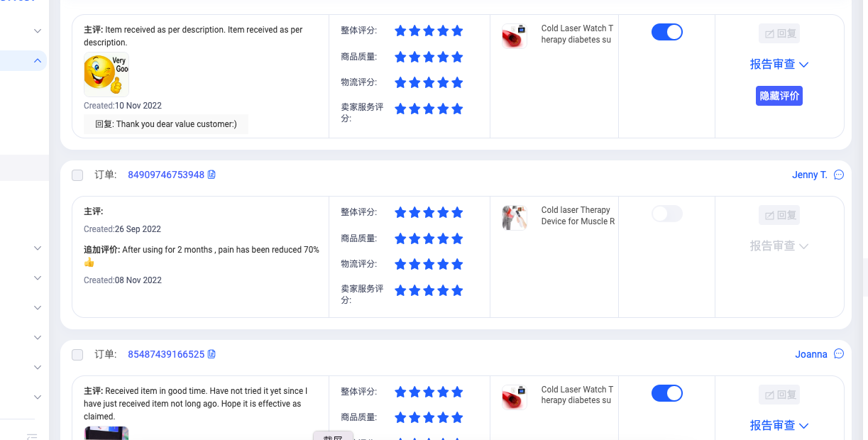This screenshot has height=440, width=868.
Task: Open chat bubble next to Joanna
Action: coord(839,354)
